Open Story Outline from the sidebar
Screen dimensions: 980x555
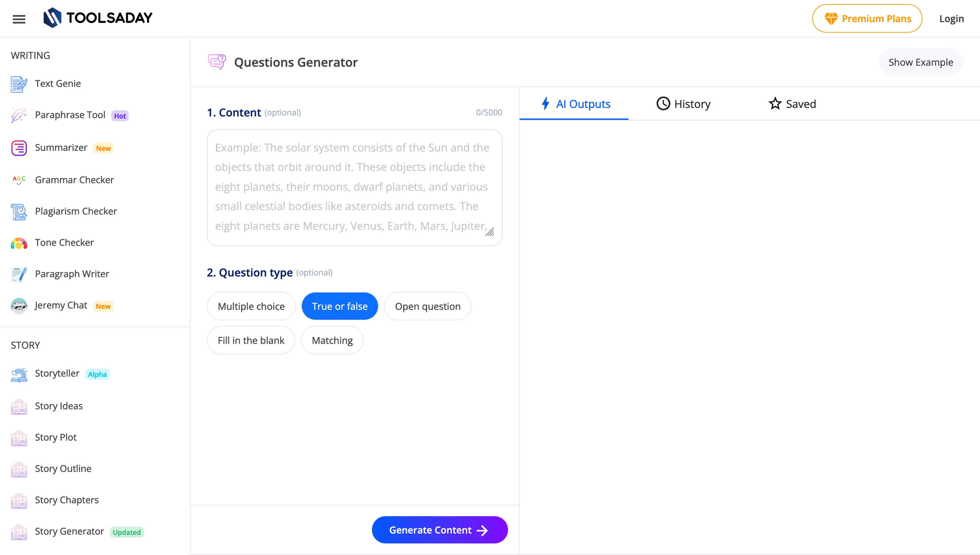(x=63, y=468)
